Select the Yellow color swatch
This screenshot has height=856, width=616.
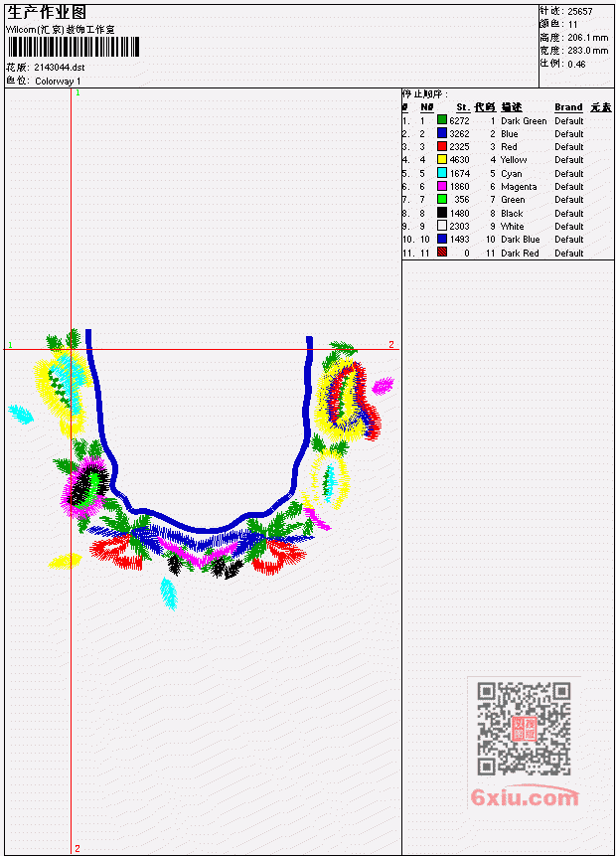pos(442,159)
